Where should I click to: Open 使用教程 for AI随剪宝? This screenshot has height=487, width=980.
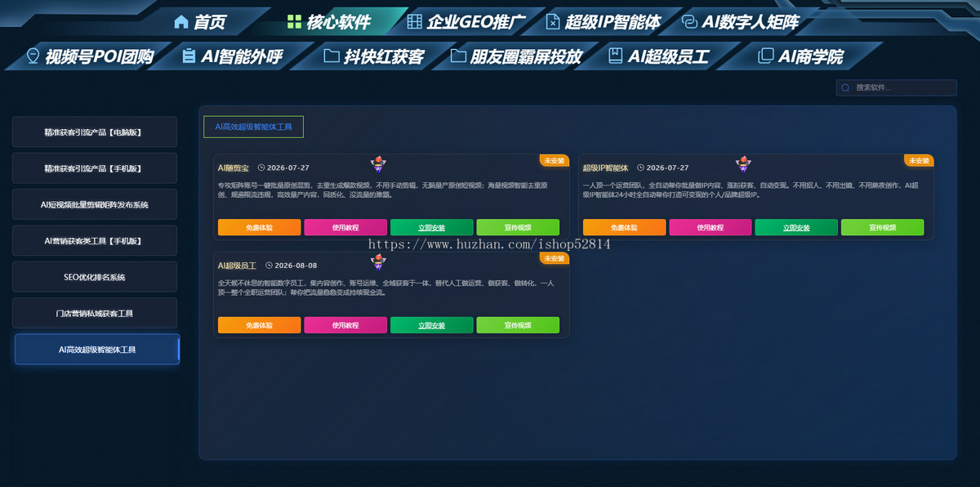tap(345, 227)
